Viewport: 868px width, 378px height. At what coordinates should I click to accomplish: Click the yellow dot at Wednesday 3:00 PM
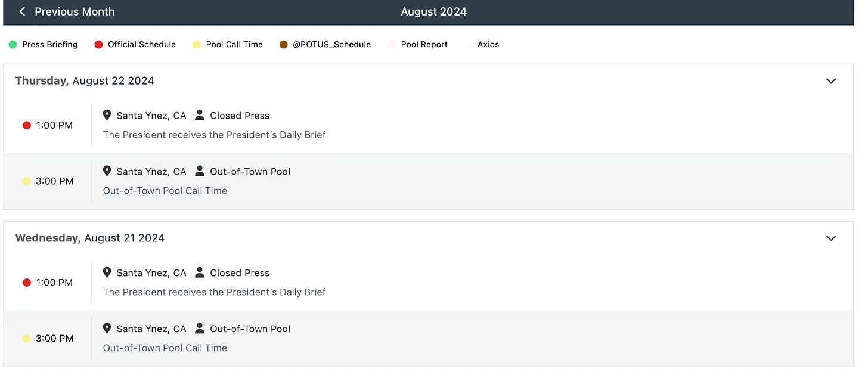point(26,339)
